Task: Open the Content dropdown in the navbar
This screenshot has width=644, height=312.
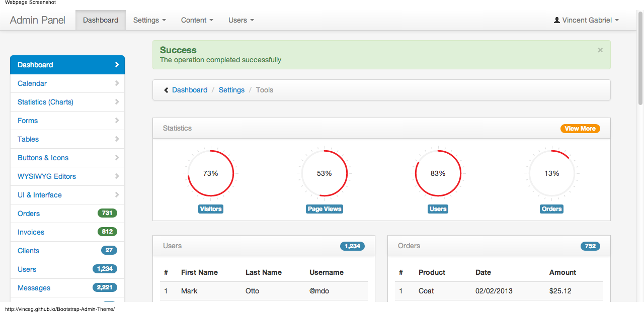Action: coord(197,20)
